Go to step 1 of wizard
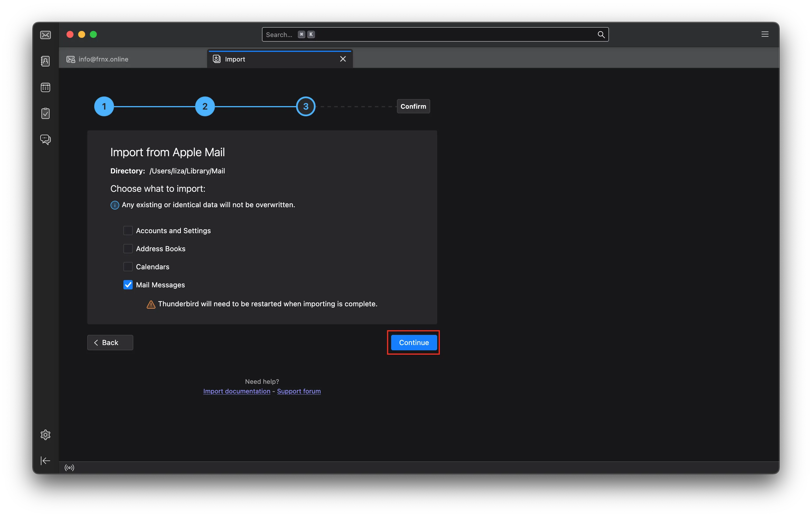812x517 pixels. click(104, 106)
